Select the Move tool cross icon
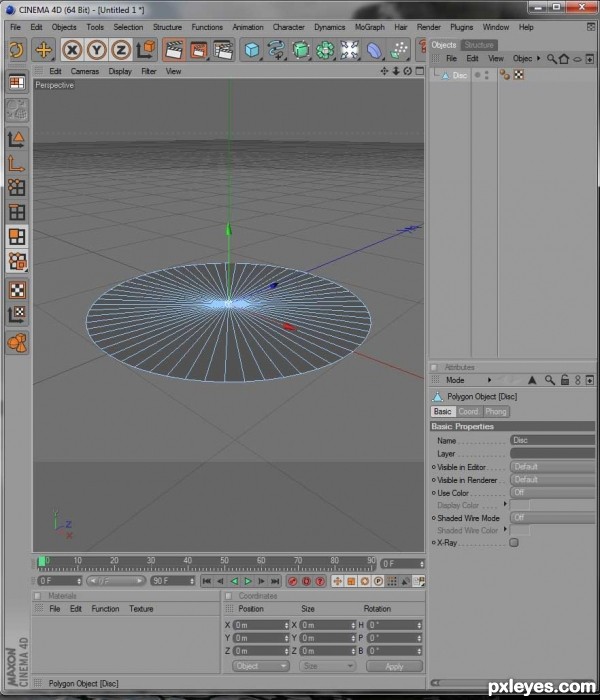600x700 pixels. tap(43, 50)
